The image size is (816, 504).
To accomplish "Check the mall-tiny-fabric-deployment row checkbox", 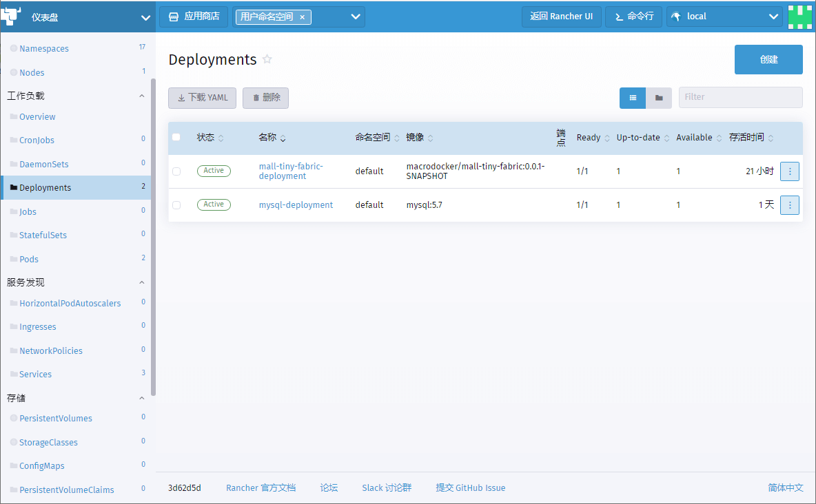I will (x=176, y=171).
